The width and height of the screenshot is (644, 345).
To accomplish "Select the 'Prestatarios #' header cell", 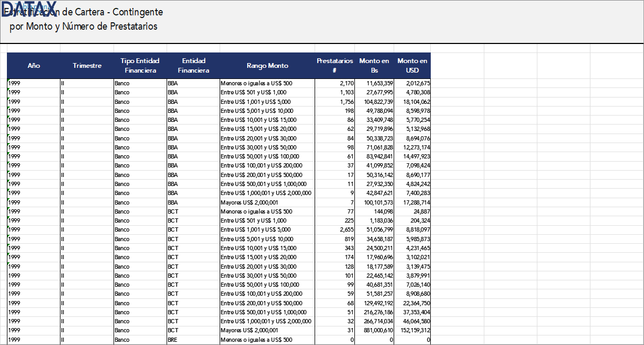I will click(x=335, y=66).
